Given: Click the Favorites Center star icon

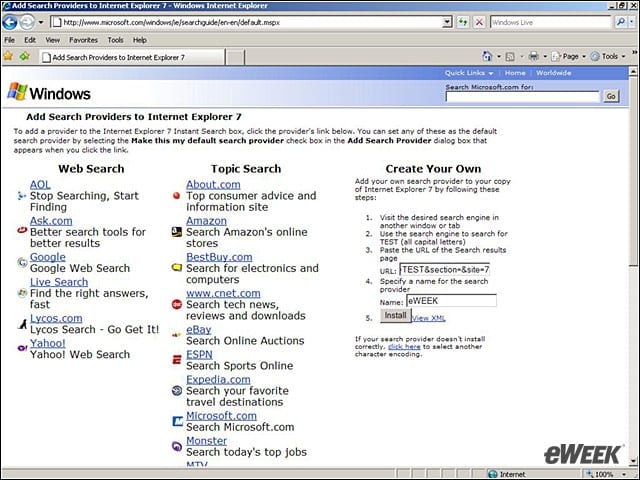Looking at the screenshot, I should (x=8, y=56).
